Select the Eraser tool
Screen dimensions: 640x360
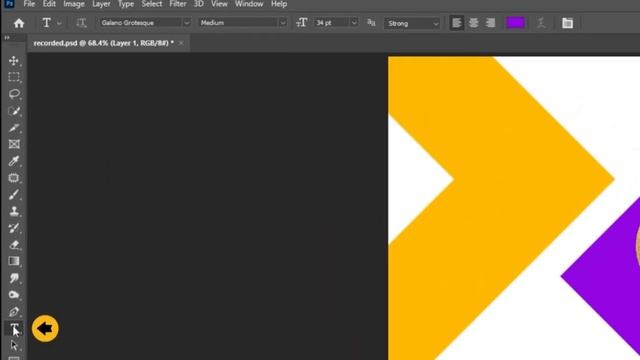pos(14,244)
